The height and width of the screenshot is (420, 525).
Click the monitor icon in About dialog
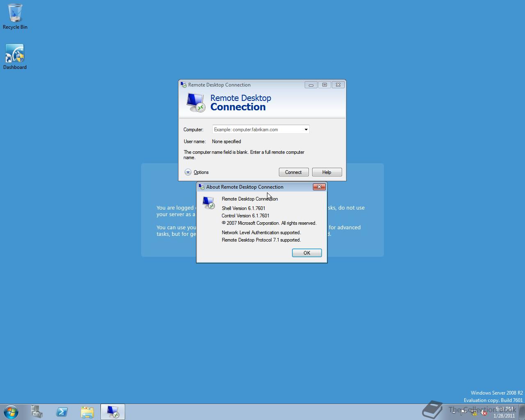point(209,203)
